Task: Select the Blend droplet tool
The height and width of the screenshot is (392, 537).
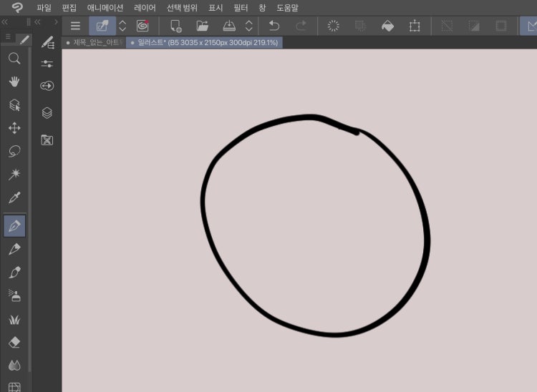Action: pyautogui.click(x=14, y=366)
